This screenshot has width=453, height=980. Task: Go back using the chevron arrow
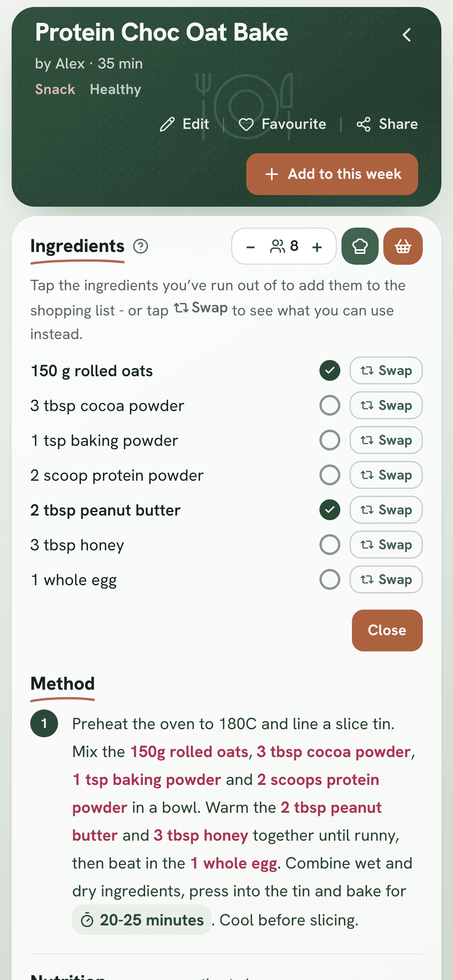[407, 35]
